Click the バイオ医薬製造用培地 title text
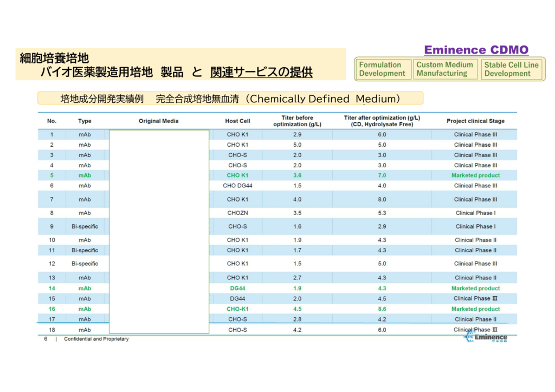 click(96, 72)
